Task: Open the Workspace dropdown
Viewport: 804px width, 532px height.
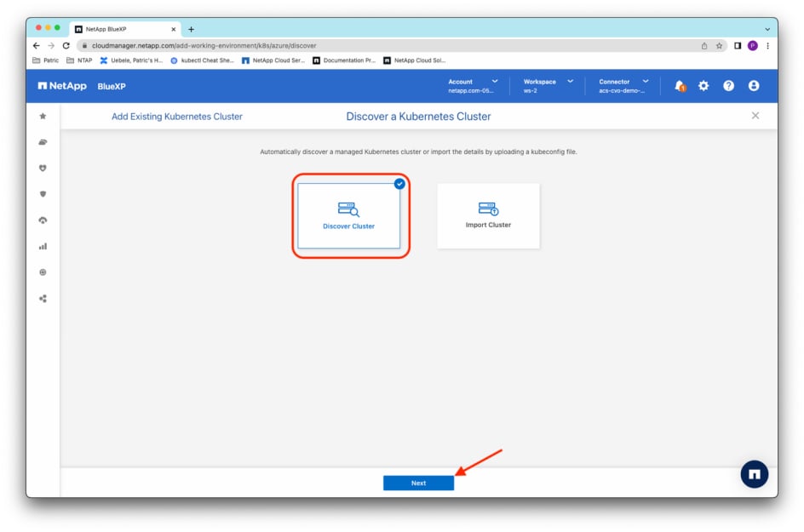Action: pos(548,86)
